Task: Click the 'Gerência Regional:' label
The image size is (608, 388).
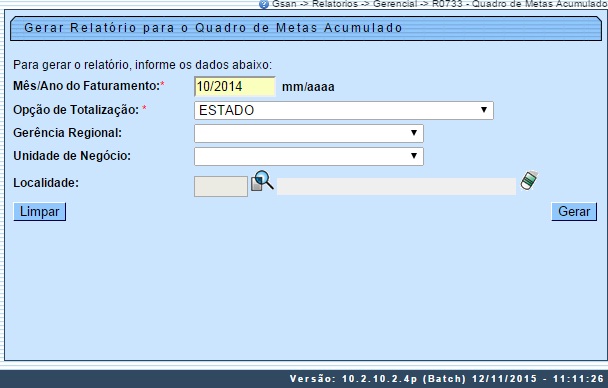Action: [67, 133]
